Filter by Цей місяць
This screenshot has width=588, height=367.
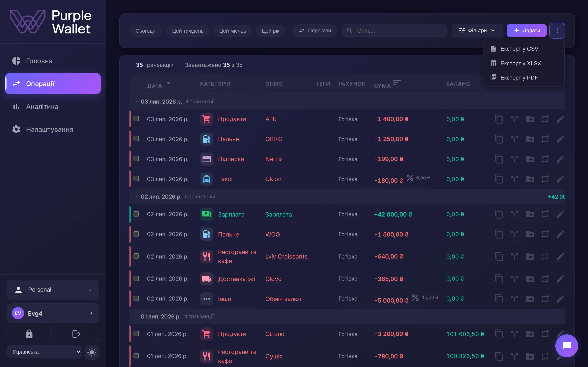click(233, 31)
